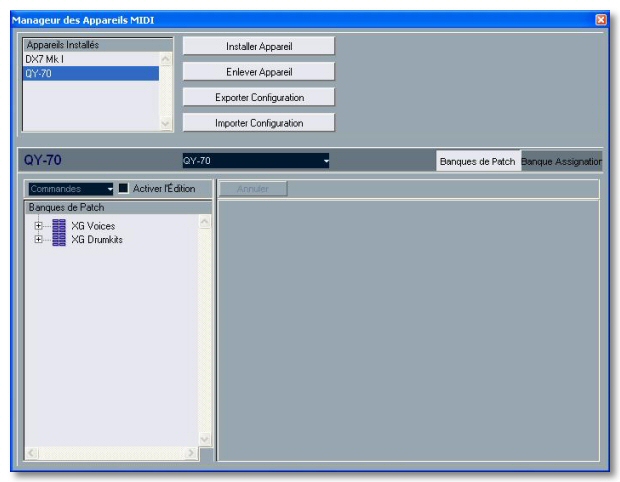Open the QY-70 device dropdown

point(255,161)
